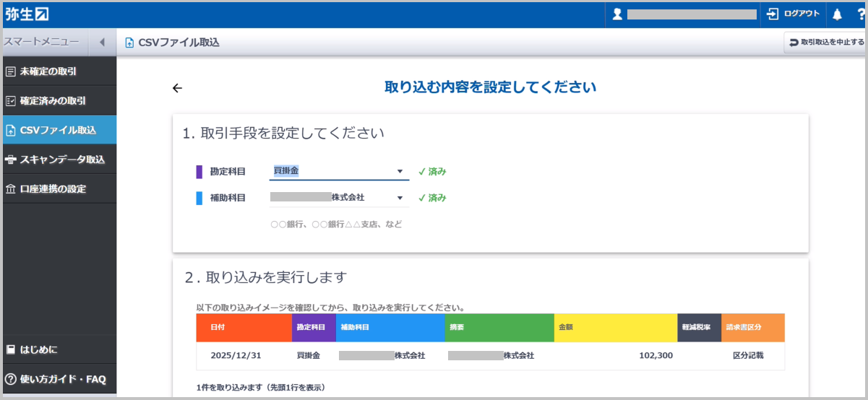Viewport: 868px width, 400px height.
Task: Click the 軽減税率 column header
Action: [700, 327]
